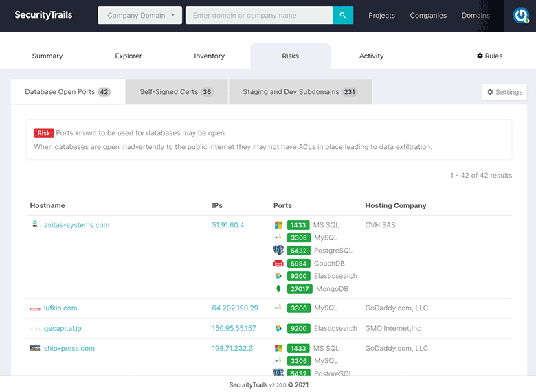This screenshot has height=392, width=536.
Task: Open IP address 51.91.60.4
Action: 228,225
